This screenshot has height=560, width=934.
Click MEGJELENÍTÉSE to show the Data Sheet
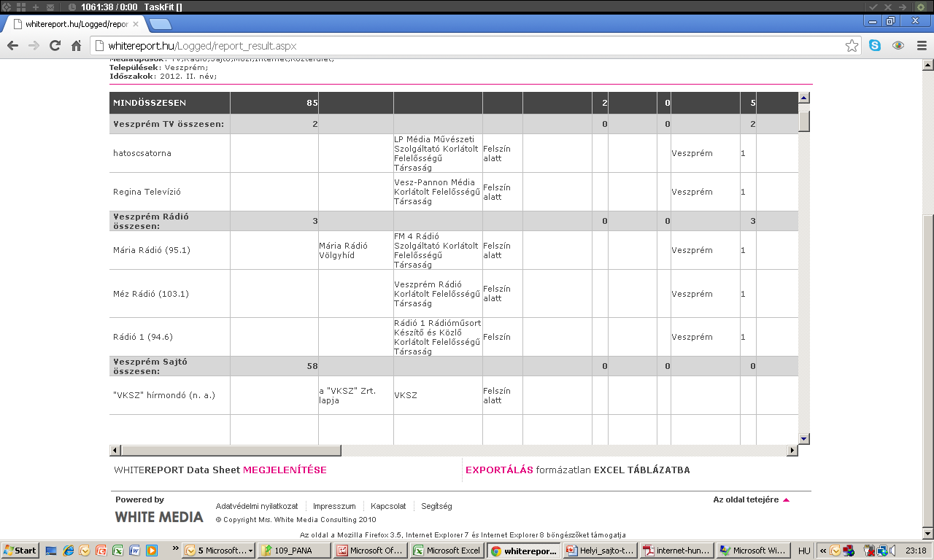(x=285, y=470)
